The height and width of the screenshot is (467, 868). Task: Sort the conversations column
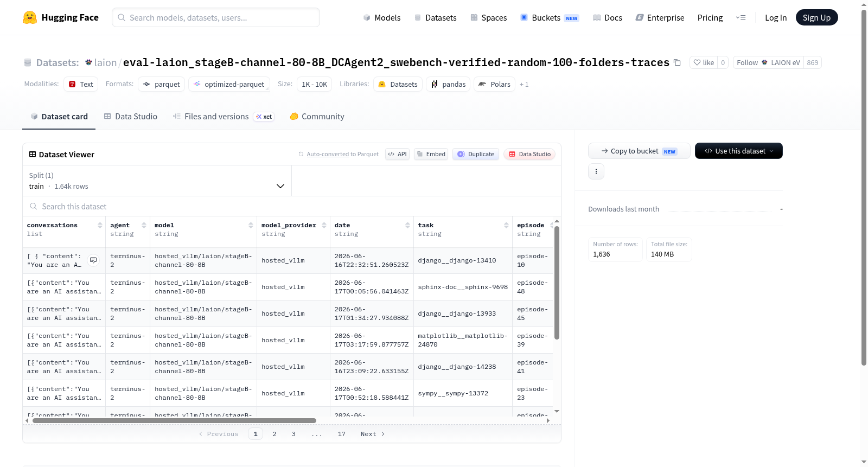coord(100,225)
